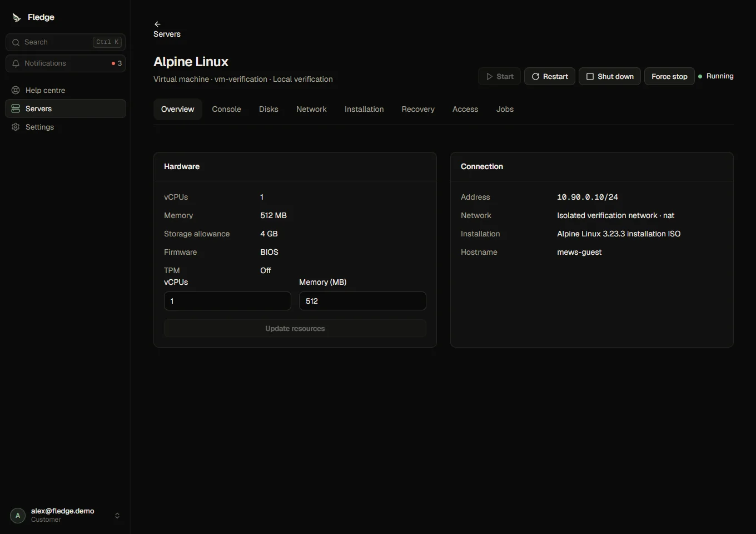Click the search magnifier icon
Image resolution: width=756 pixels, height=534 pixels.
(x=16, y=42)
